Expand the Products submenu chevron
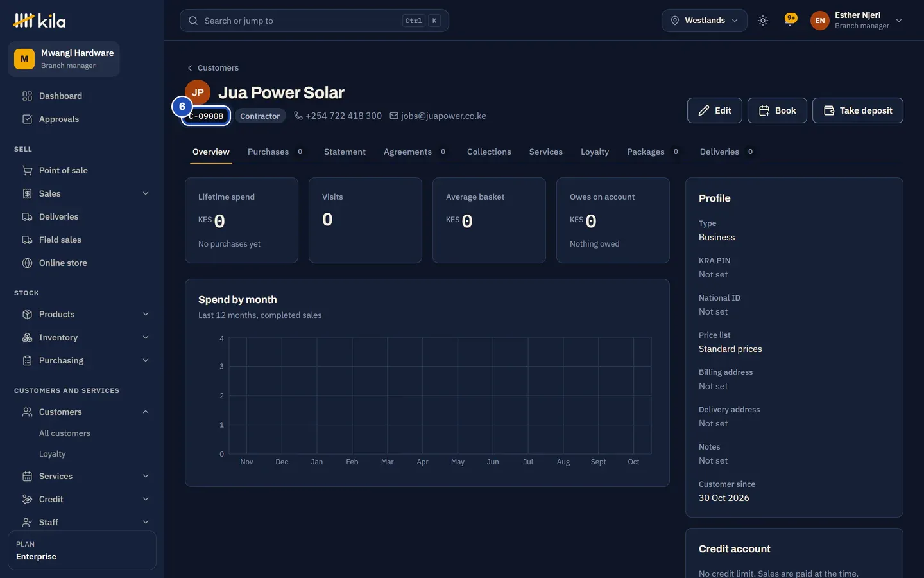The height and width of the screenshot is (578, 924). [146, 314]
